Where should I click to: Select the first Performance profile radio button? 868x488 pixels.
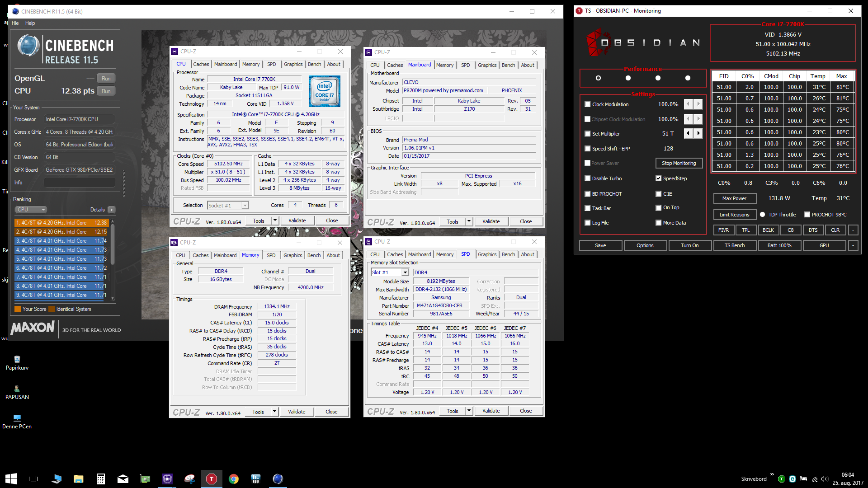(598, 78)
